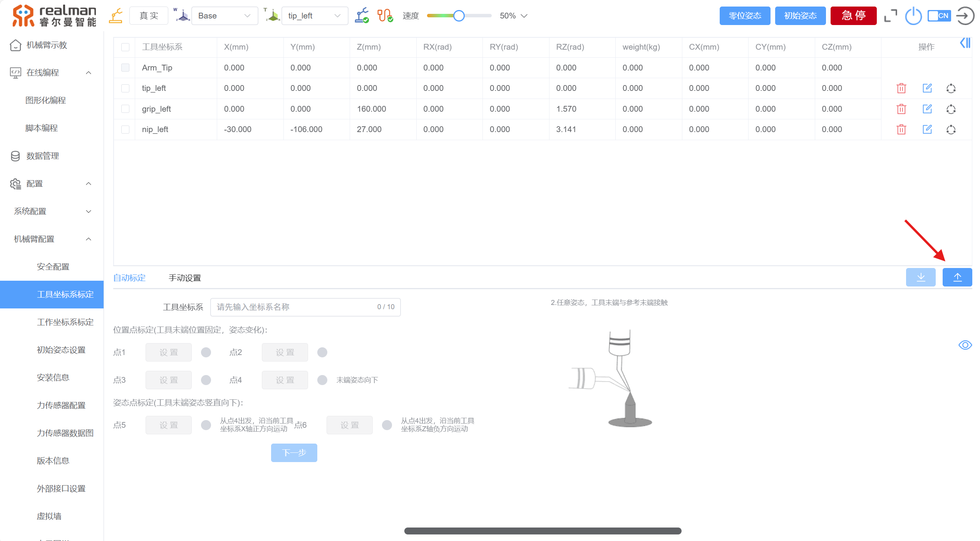The height and width of the screenshot is (541, 980).
Task: Click the power icon in top bar
Action: point(913,16)
